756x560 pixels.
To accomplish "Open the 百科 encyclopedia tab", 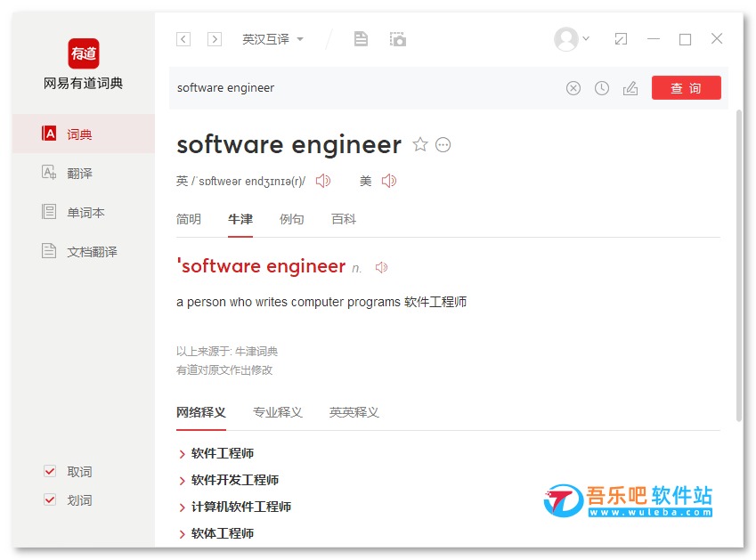I will click(344, 219).
